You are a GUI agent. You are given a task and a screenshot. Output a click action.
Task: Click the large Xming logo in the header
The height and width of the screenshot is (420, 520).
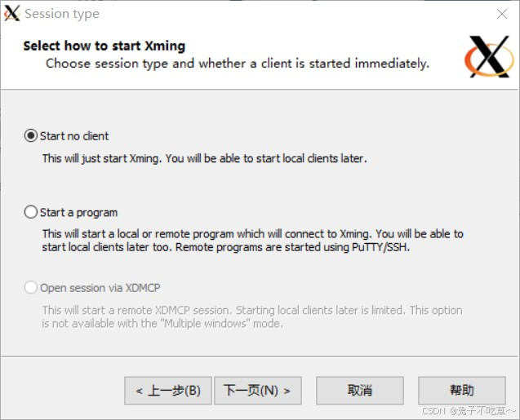[489, 56]
